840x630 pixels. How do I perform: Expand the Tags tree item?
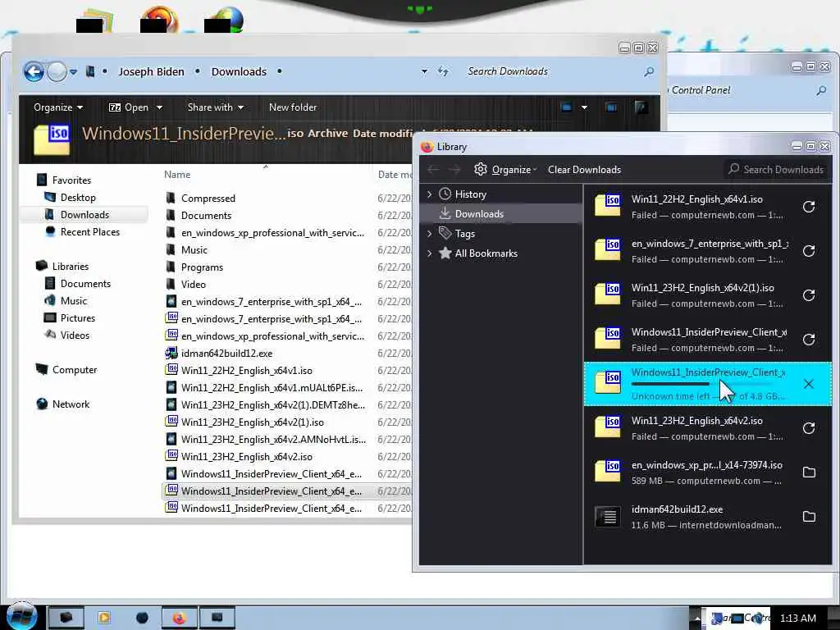pyautogui.click(x=429, y=233)
